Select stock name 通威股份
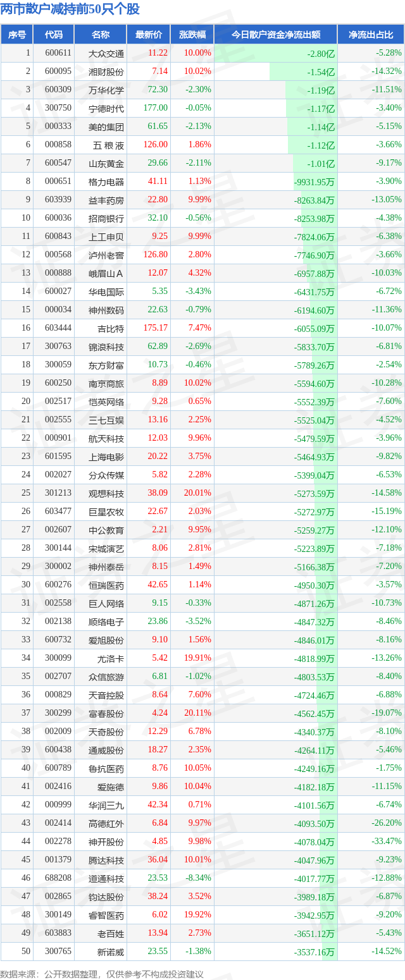The height and width of the screenshot is (980, 405). 106,750
